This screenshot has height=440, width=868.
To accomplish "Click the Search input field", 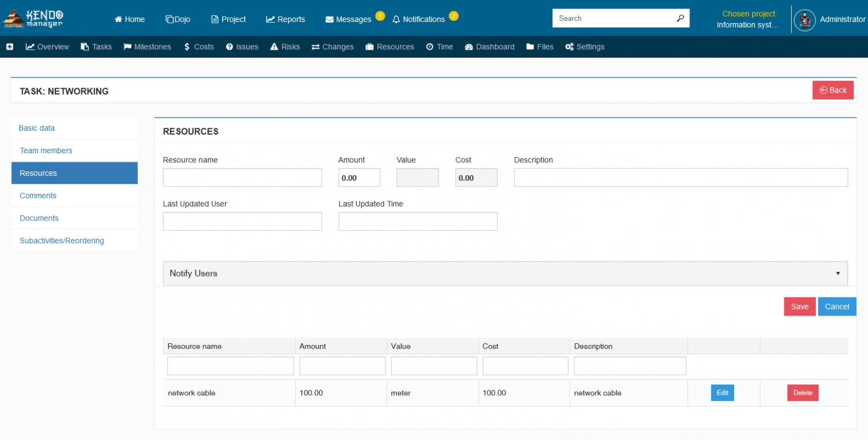I will (x=613, y=18).
